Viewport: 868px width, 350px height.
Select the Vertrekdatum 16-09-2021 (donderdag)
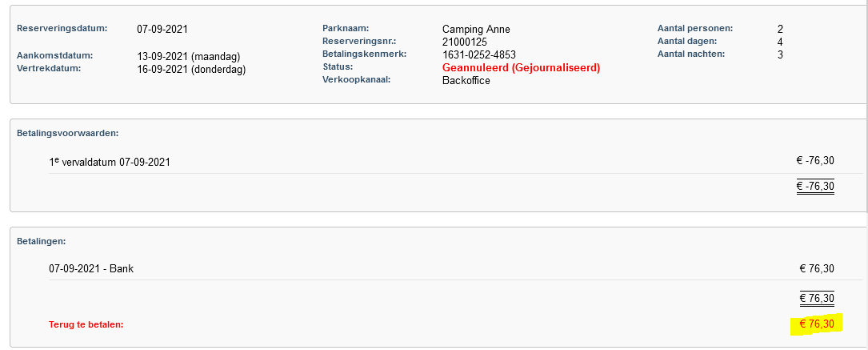[191, 69]
